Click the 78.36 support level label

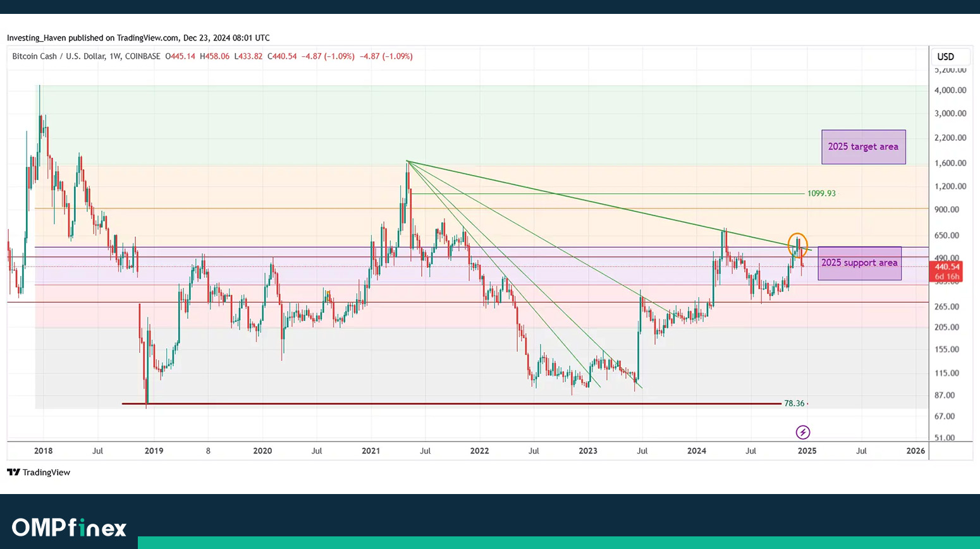coord(794,403)
